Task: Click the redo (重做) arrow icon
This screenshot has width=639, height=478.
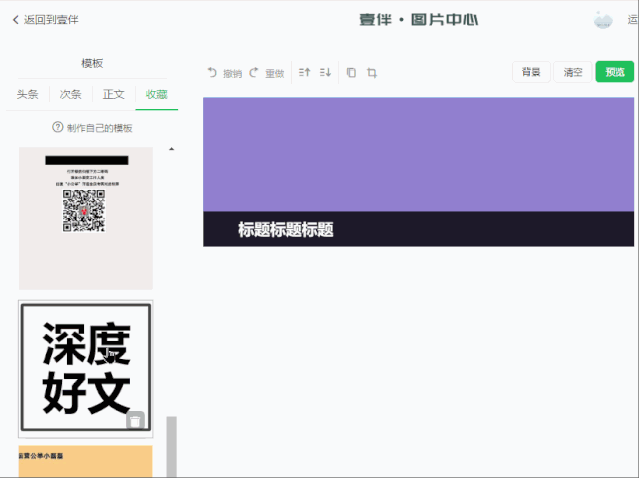Action: (254, 73)
